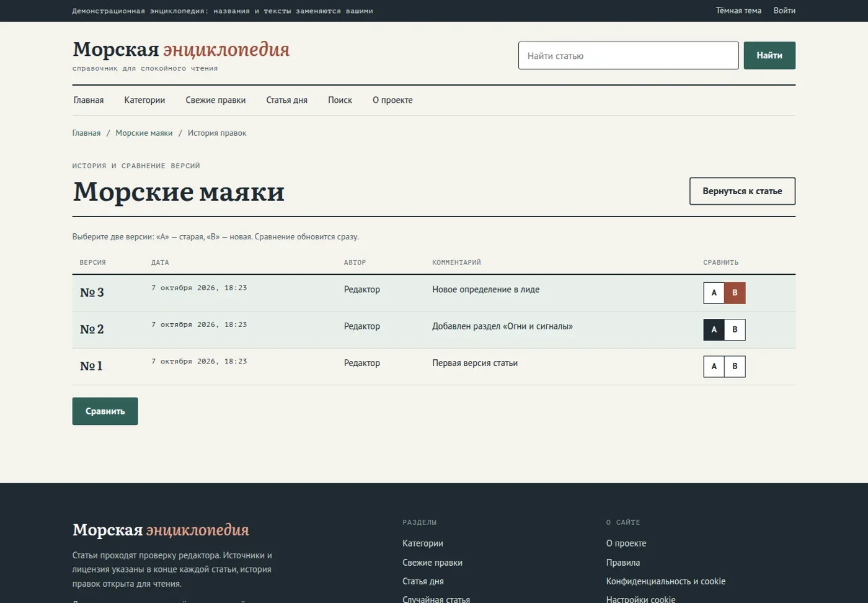Open version №2 in the table
Image resolution: width=868 pixels, height=603 pixels.
[92, 329]
